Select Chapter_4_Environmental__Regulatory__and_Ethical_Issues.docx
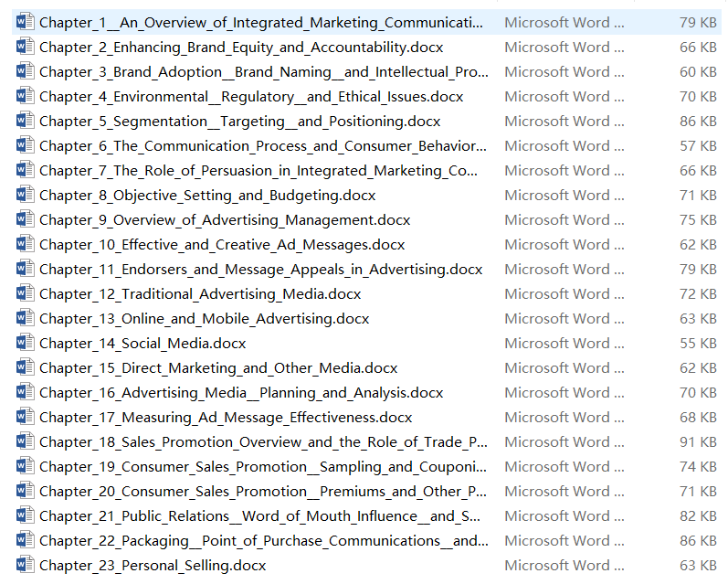This screenshot has height=584, width=728. (251, 97)
